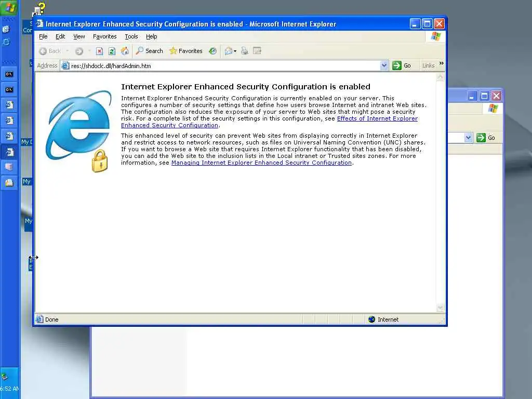Image resolution: width=532 pixels, height=399 pixels.
Task: Click the heading 'Internet Explorer Enhanced Security Configuration is enabled'
Action: click(x=246, y=87)
